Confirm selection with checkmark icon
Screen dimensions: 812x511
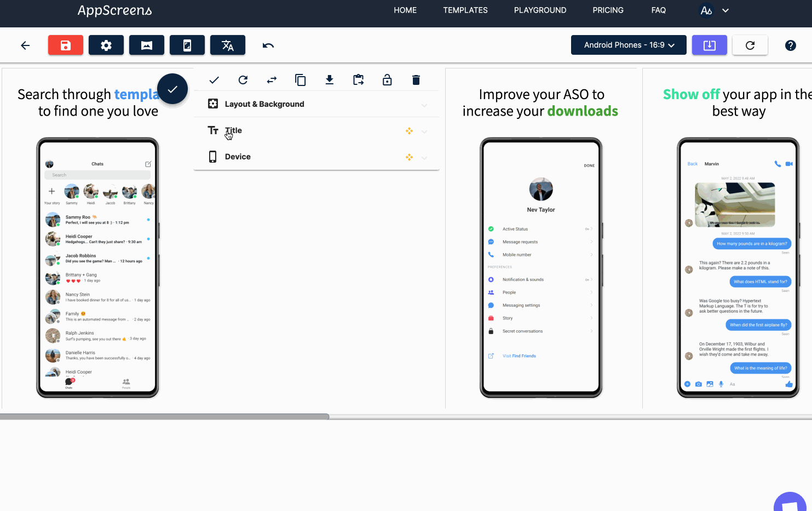(214, 79)
